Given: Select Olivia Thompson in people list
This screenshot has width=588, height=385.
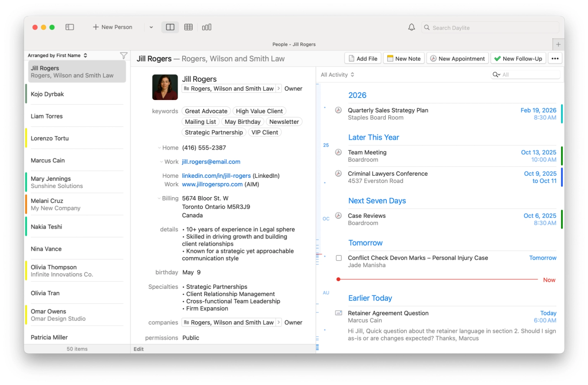Looking at the screenshot, I should pos(77,271).
